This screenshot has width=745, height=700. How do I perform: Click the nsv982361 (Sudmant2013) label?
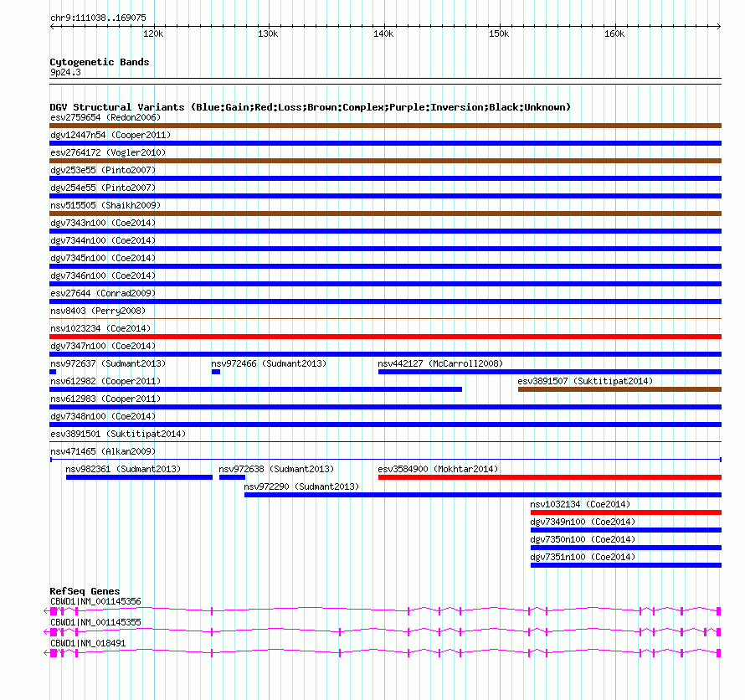[123, 469]
